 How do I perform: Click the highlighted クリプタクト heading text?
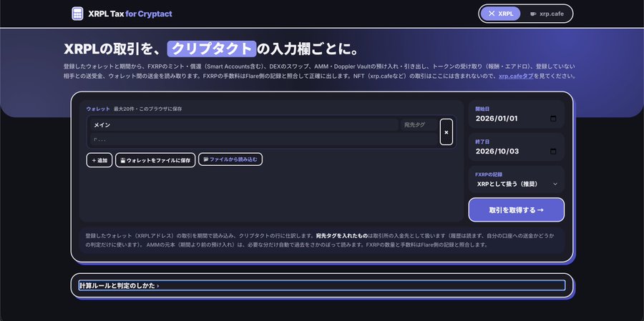212,49
